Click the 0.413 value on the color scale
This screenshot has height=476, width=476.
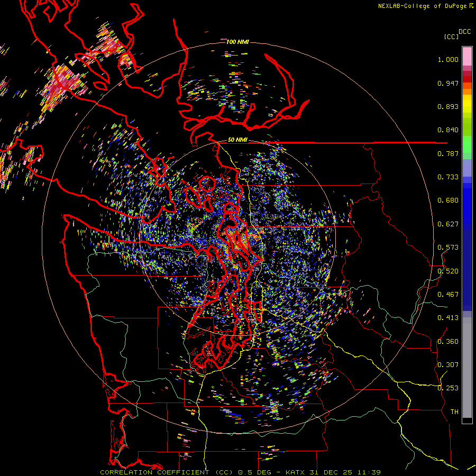(448, 318)
